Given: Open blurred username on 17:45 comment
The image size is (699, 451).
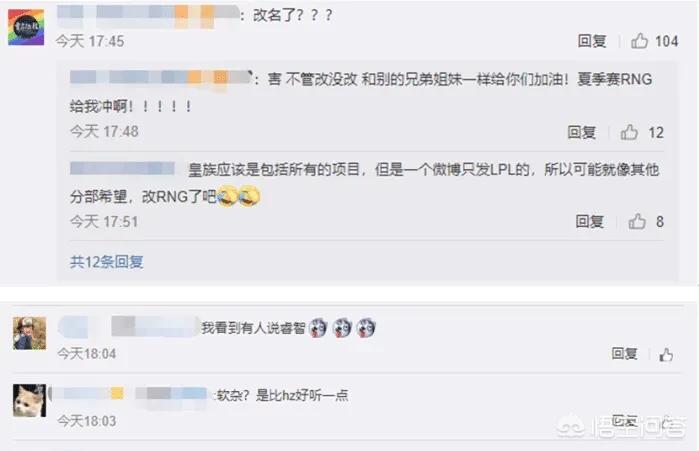Looking at the screenshot, I should click(148, 16).
